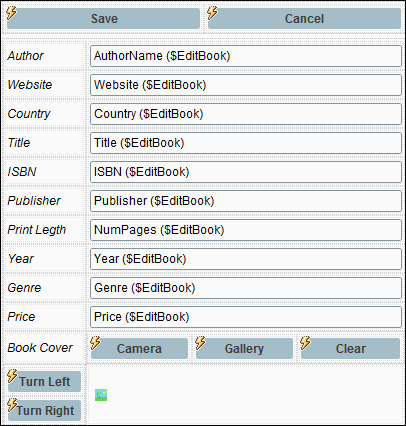The width and height of the screenshot is (406, 426).
Task: Rotate cover with Turn Left button
Action: pyautogui.click(x=44, y=381)
